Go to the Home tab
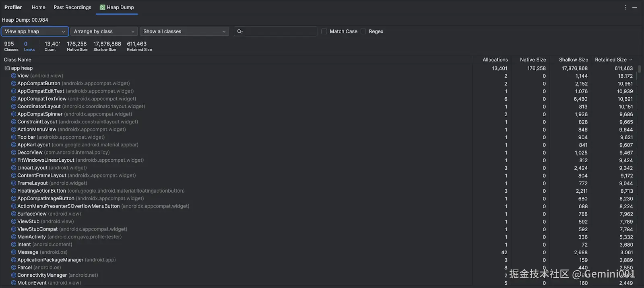 tap(39, 7)
